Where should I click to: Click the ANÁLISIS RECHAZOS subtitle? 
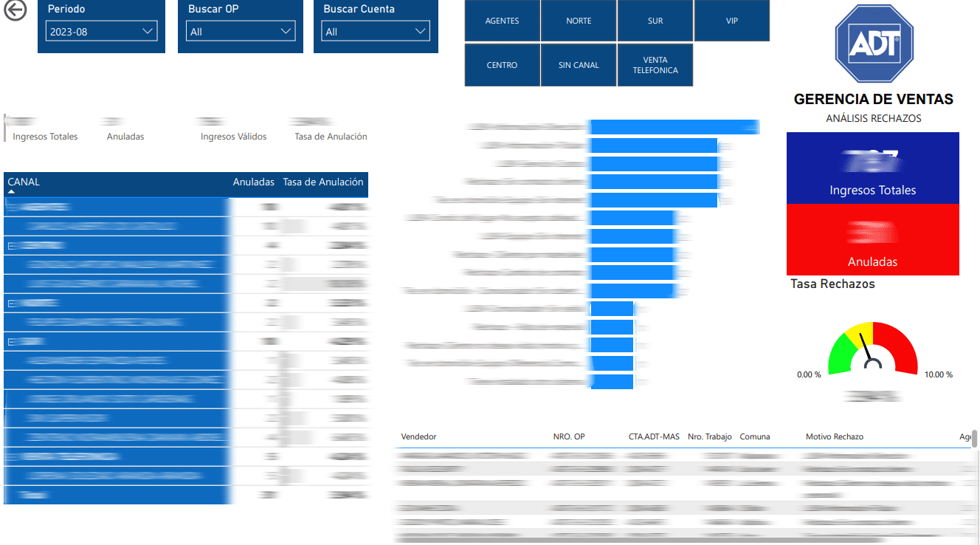(873, 118)
